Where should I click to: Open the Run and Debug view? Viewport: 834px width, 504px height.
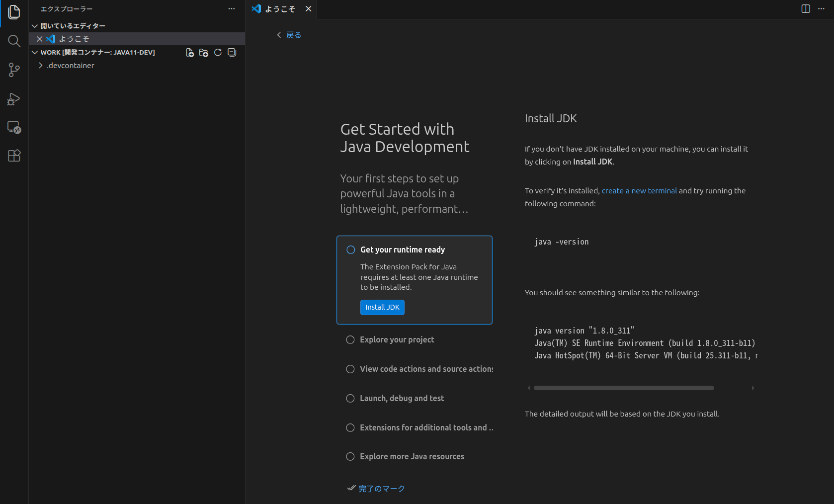14,99
